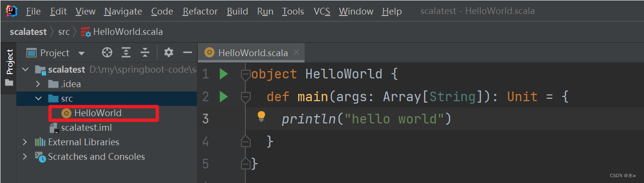Viewport: 644px width, 183px height.
Task: Open the Code menu
Action: pos(162,11)
